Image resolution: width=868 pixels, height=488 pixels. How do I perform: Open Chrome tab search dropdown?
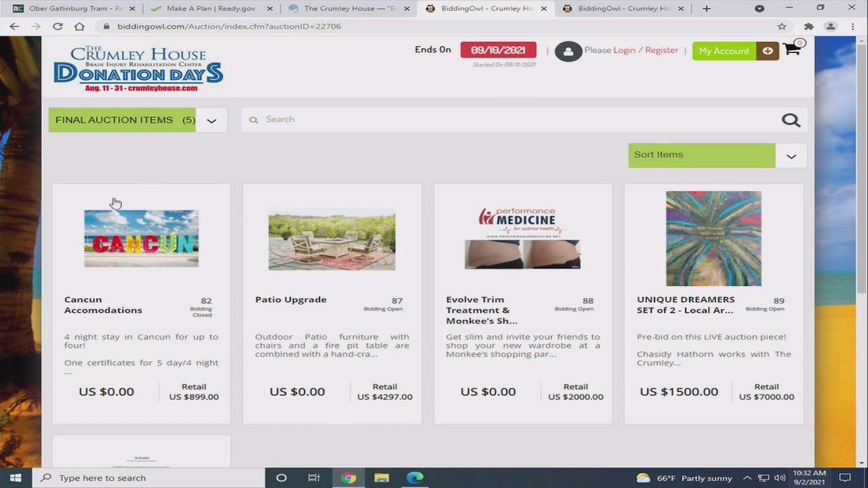pyautogui.click(x=759, y=9)
